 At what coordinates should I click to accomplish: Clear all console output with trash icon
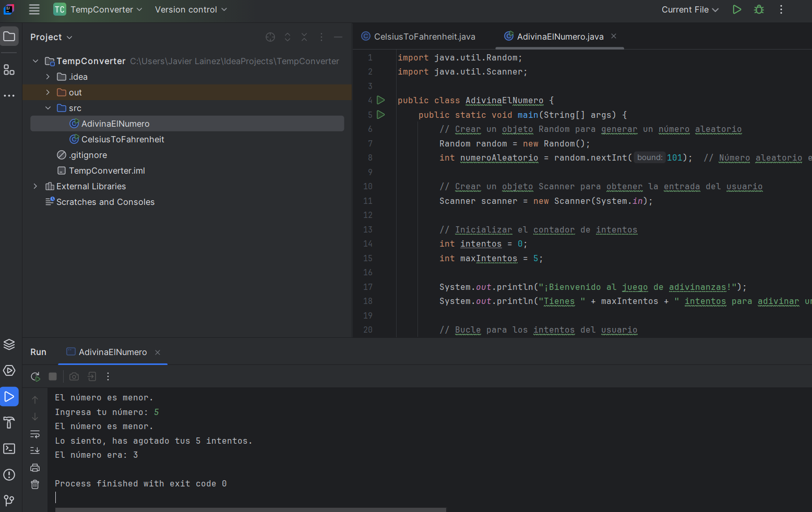click(x=35, y=484)
